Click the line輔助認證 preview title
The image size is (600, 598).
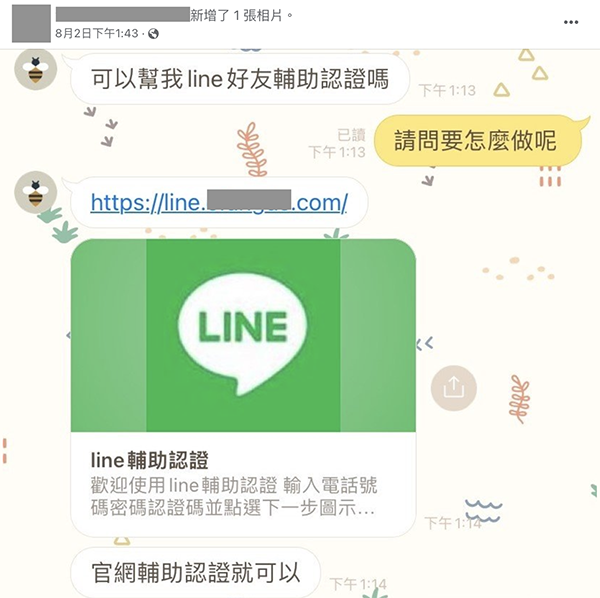150,460
